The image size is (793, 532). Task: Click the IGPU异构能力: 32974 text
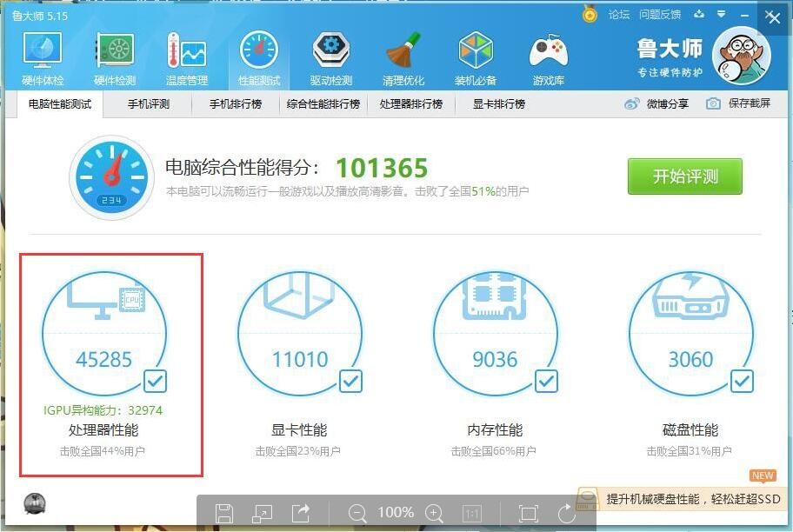103,410
